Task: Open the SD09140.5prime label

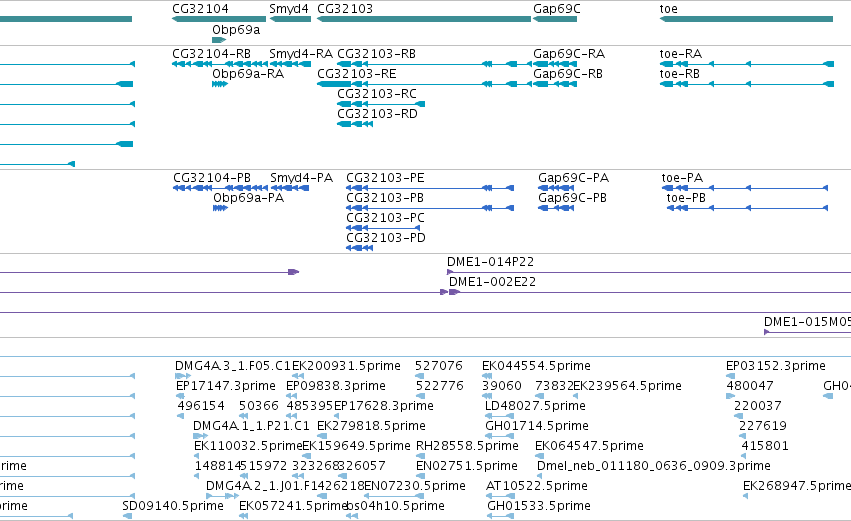Action: pyautogui.click(x=173, y=506)
